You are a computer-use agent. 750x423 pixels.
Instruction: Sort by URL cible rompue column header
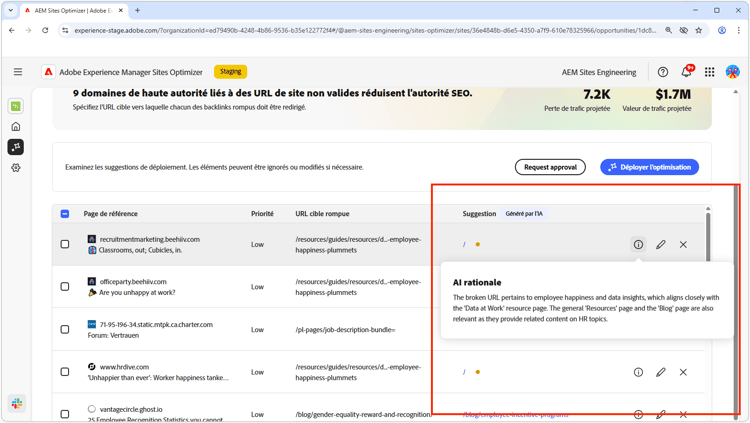[322, 214]
